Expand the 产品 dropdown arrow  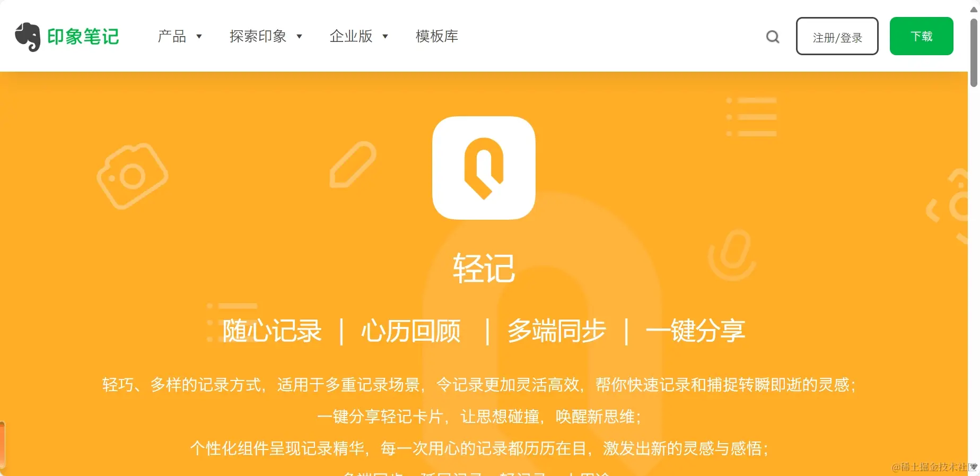click(x=199, y=37)
